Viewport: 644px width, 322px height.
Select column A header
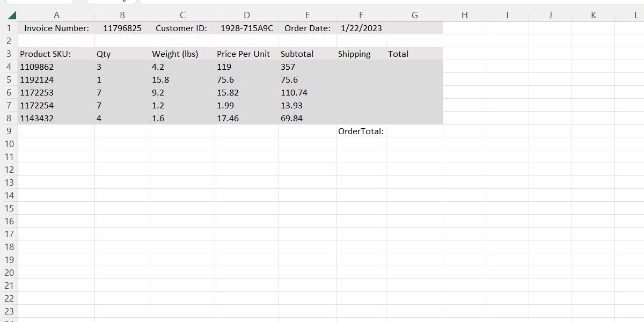56,15
